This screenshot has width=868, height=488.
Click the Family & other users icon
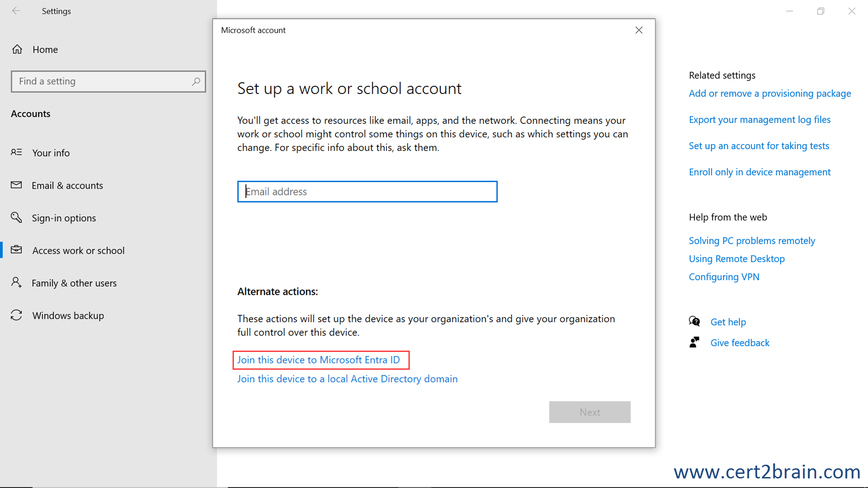tap(16, 283)
